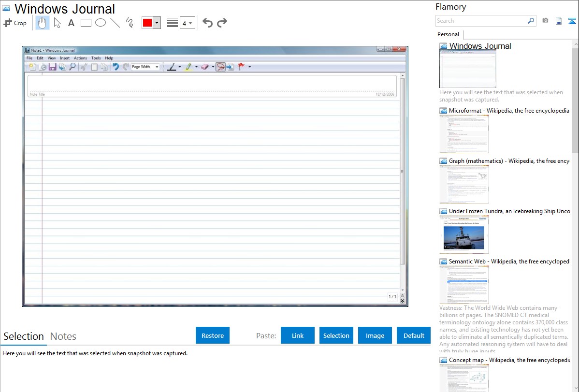Viewport: 579px width, 392px height.
Task: Click the camera snapshot icon
Action: tap(545, 21)
